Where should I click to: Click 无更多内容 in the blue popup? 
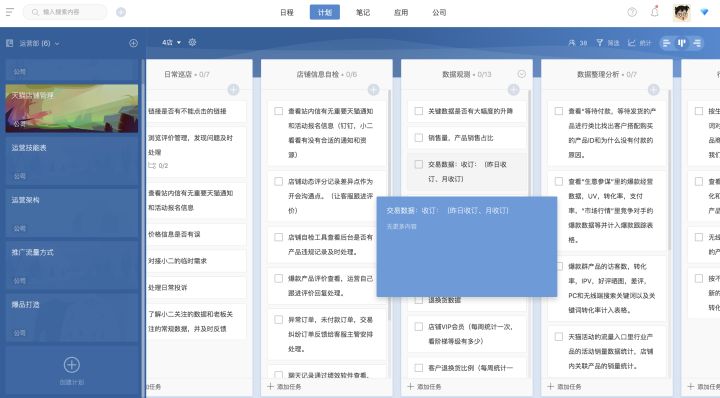401,227
